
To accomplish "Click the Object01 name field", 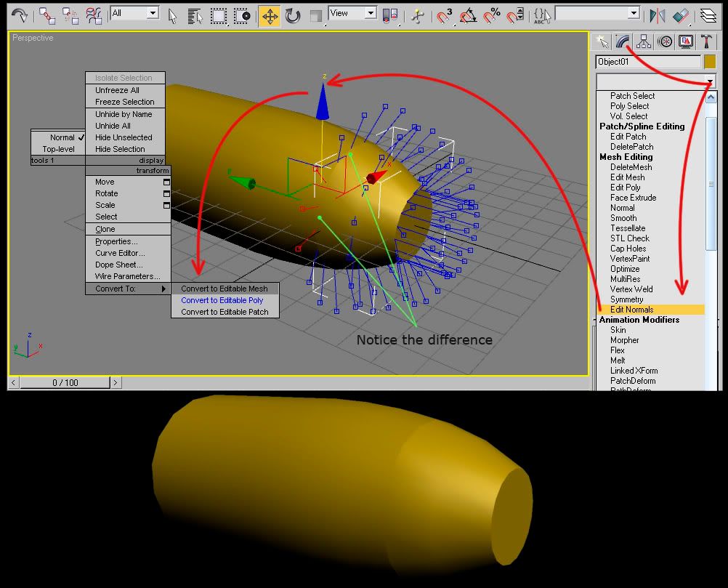I will (647, 62).
